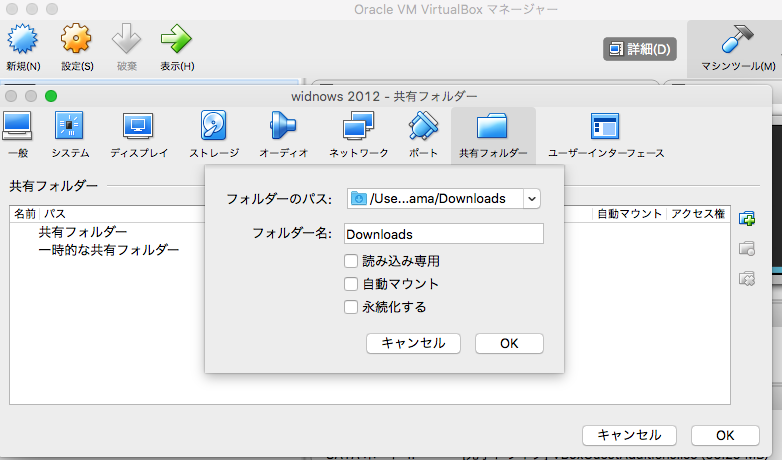Click キャンセル at bottom of settings window

(629, 435)
